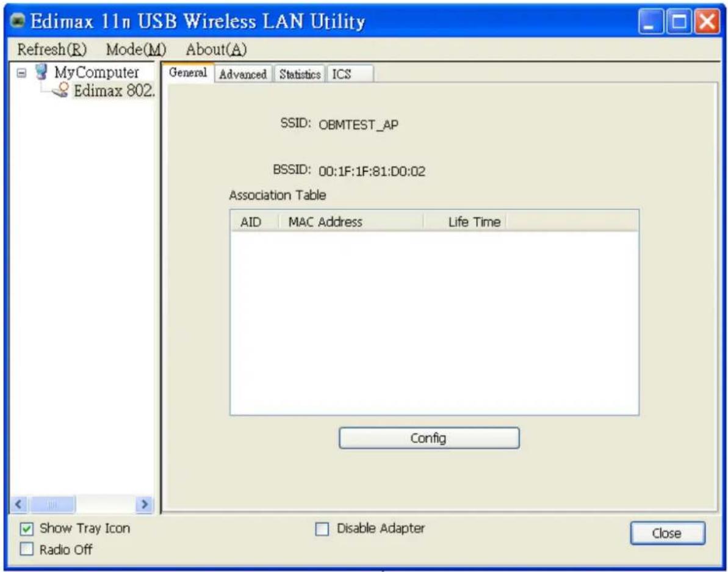Screen dimensions: 728x572
Task: Click the Life Time column header
Action: [x=465, y=222]
